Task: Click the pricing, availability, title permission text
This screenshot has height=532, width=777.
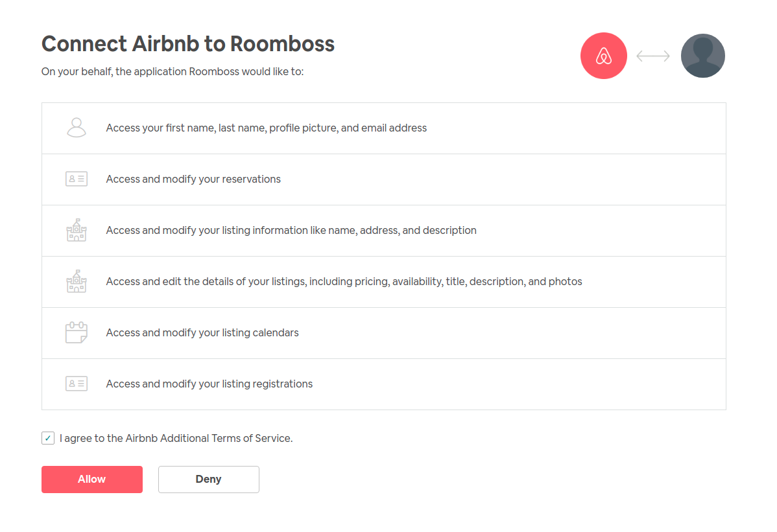Action: pyautogui.click(x=344, y=281)
